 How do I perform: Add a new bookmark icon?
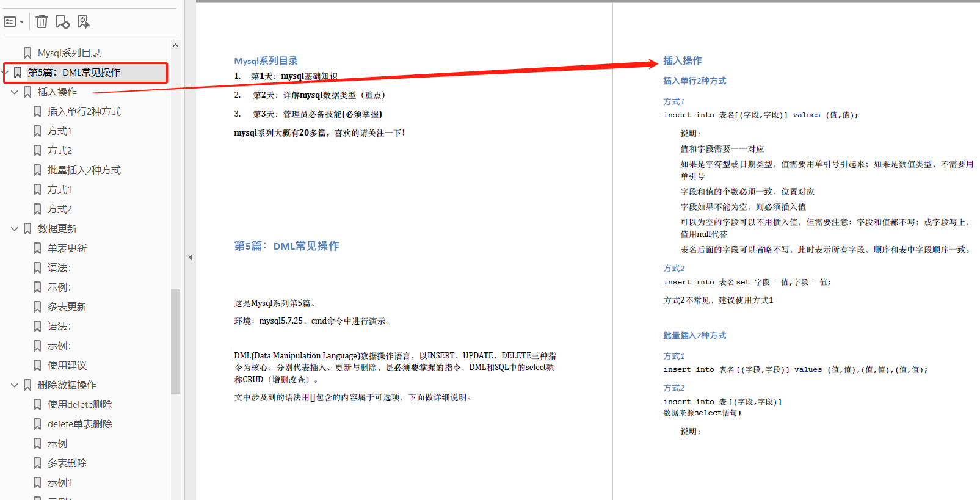coord(62,22)
